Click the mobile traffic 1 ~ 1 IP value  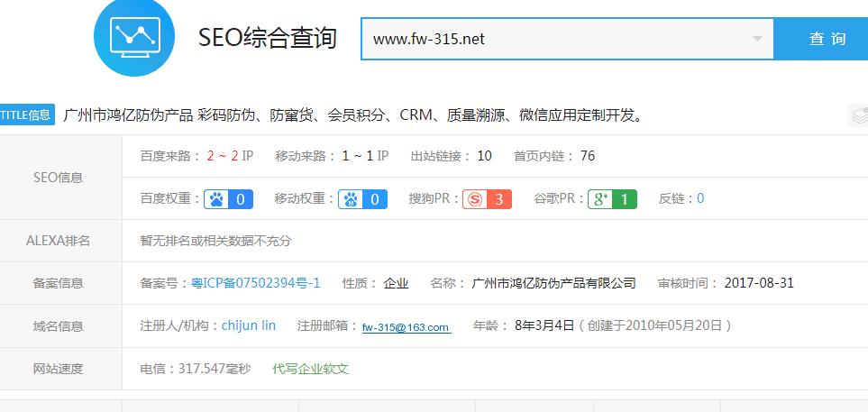coord(365,156)
